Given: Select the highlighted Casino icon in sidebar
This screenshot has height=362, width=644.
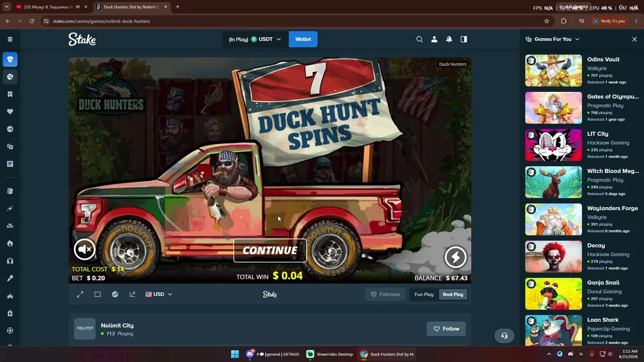Looking at the screenshot, I should click(10, 59).
